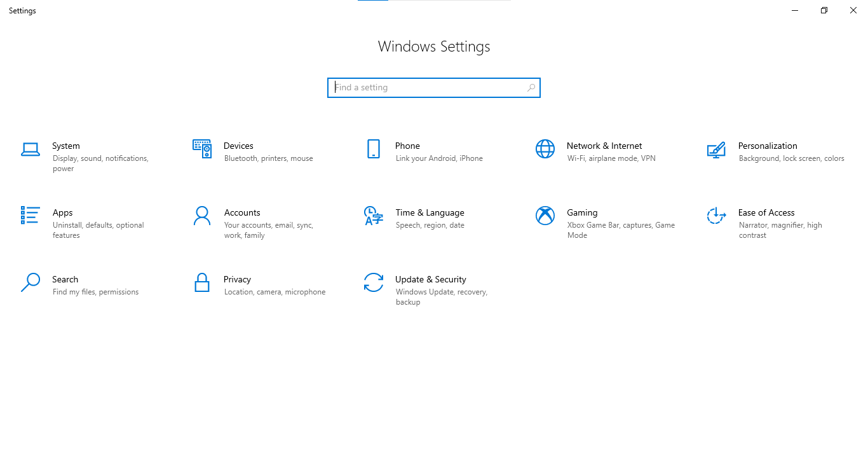Click 'Background, lock screen, colors' text
The image size is (868, 463).
pos(792,158)
